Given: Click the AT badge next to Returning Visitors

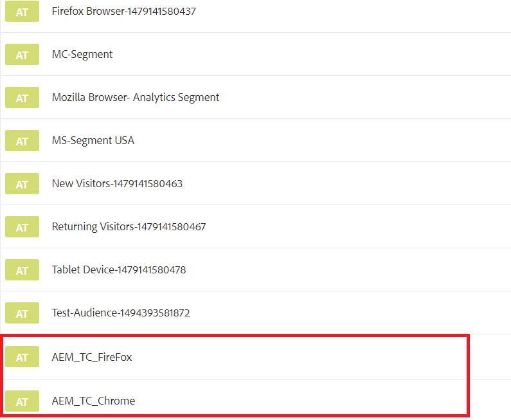Looking at the screenshot, I should coord(22,227).
